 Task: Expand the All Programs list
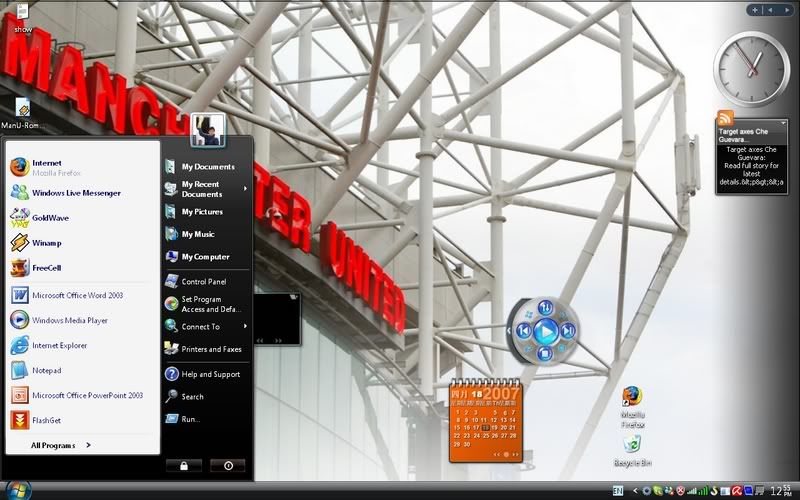point(60,445)
